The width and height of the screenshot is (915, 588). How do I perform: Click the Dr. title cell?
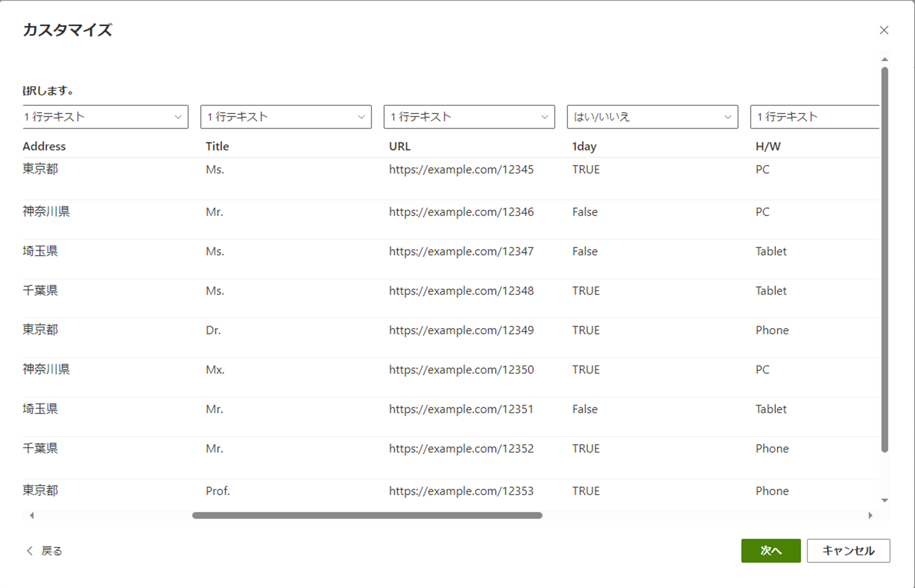click(213, 330)
